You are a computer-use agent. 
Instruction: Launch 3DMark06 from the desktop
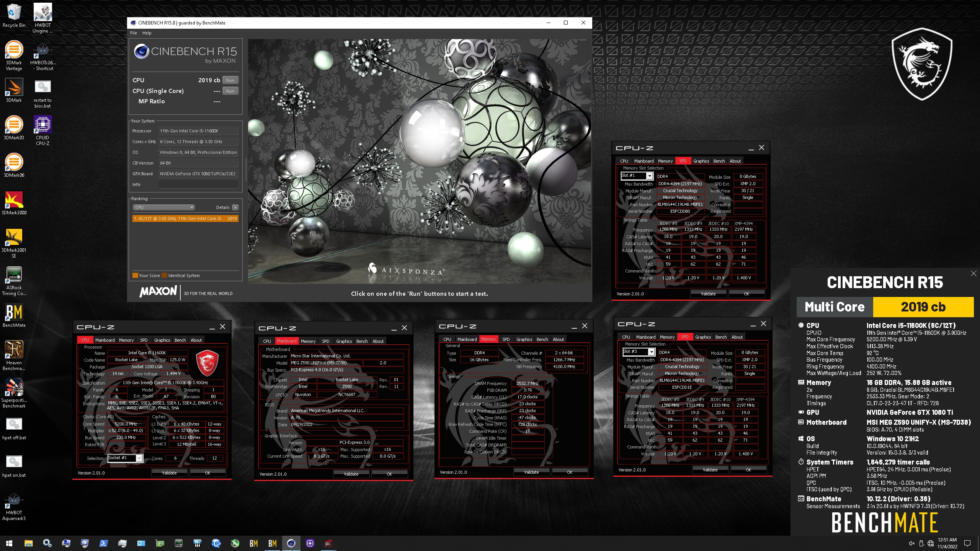pyautogui.click(x=14, y=165)
